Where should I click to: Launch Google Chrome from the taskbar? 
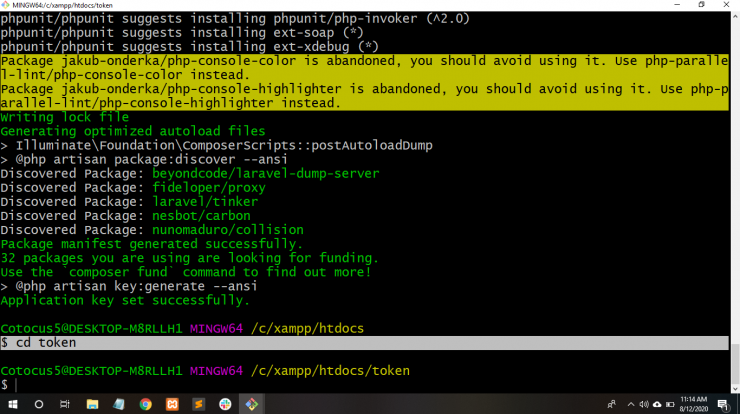pyautogui.click(x=145, y=404)
